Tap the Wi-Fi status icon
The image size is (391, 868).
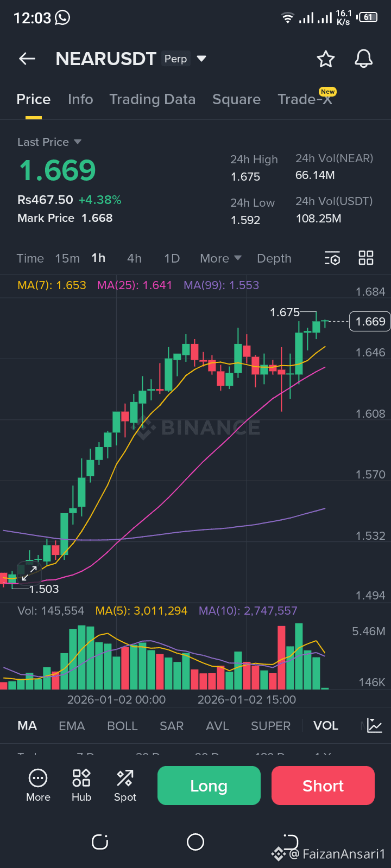[288, 18]
